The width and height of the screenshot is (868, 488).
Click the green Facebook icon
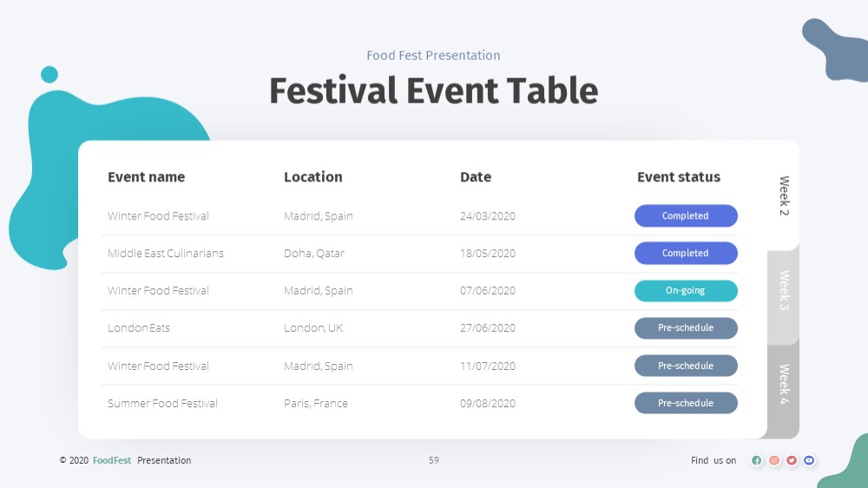coord(757,460)
